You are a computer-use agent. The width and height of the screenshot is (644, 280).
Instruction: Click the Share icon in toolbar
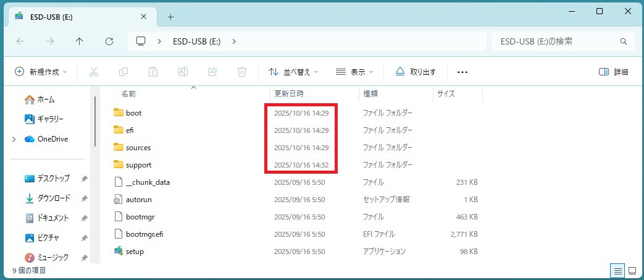point(212,72)
